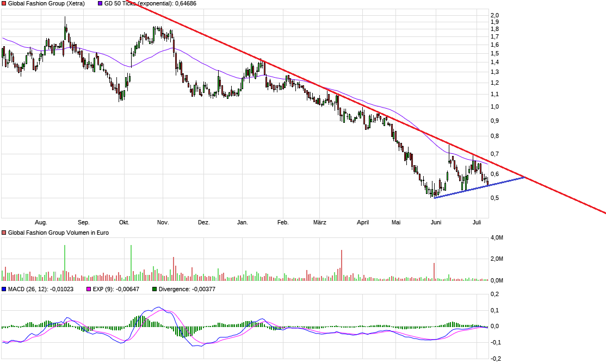Select the 'GD 50 Ticks (exponential)' legend label

[138, 3]
